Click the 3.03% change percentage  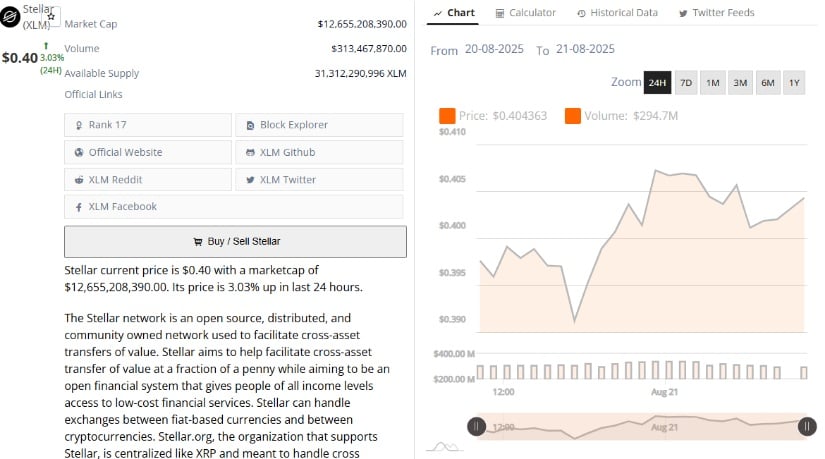pos(52,57)
